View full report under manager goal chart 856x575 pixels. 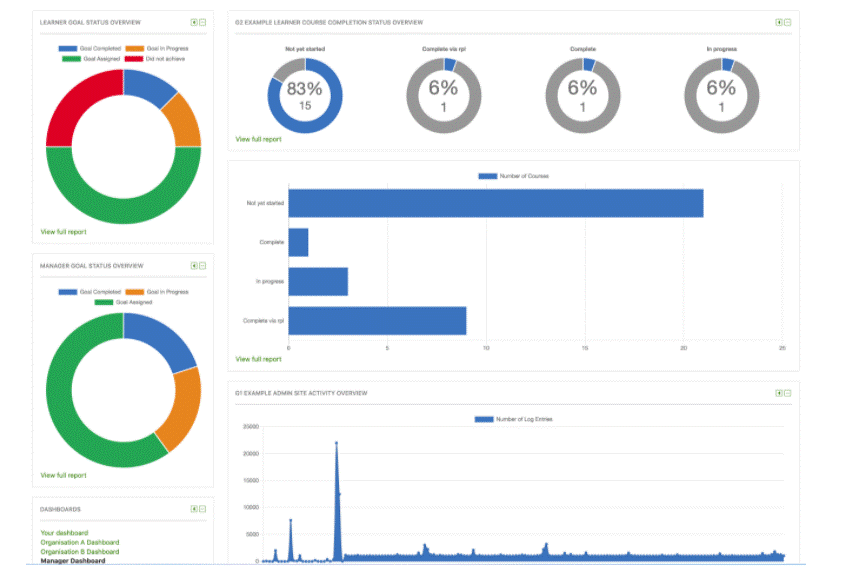63,476
